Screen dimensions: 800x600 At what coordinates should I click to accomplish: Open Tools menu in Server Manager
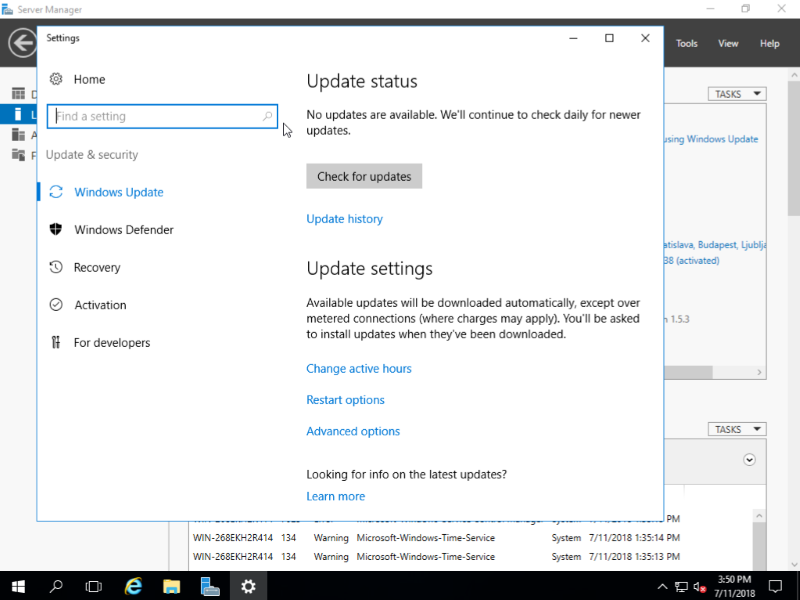(x=686, y=43)
